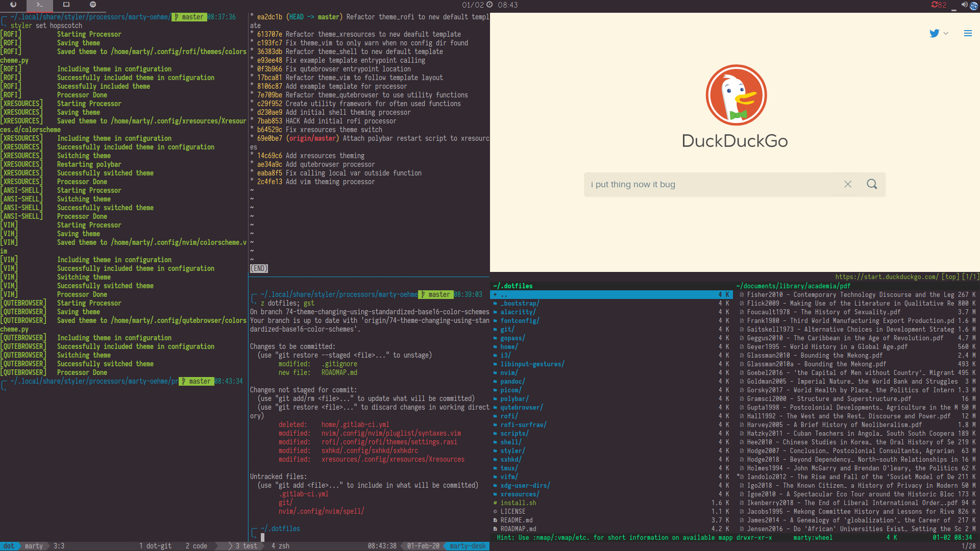Clear the search box with X icon
This screenshot has width=980, height=551.
(x=848, y=184)
